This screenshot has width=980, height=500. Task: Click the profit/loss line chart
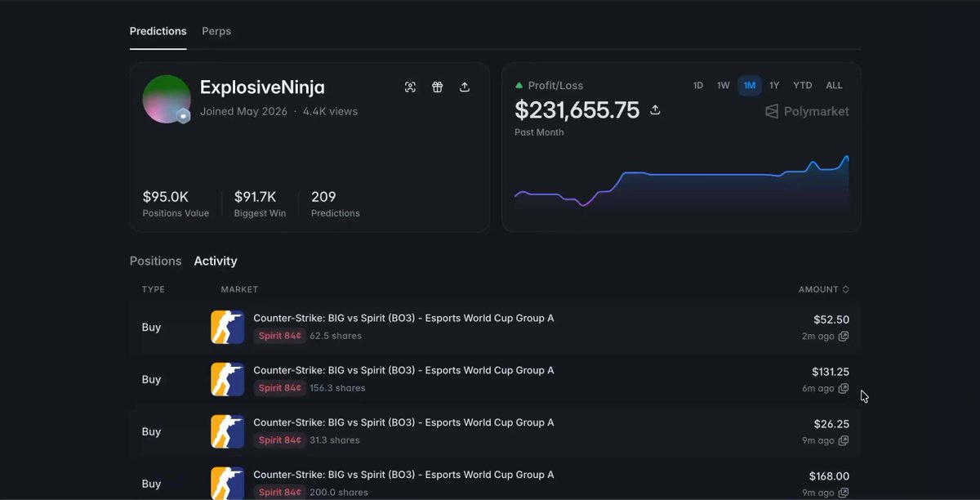coord(682,184)
